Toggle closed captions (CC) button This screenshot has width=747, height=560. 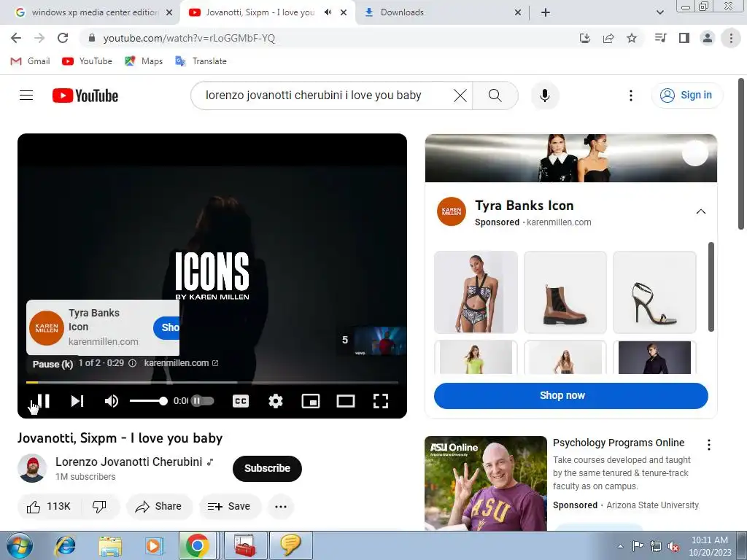241,401
